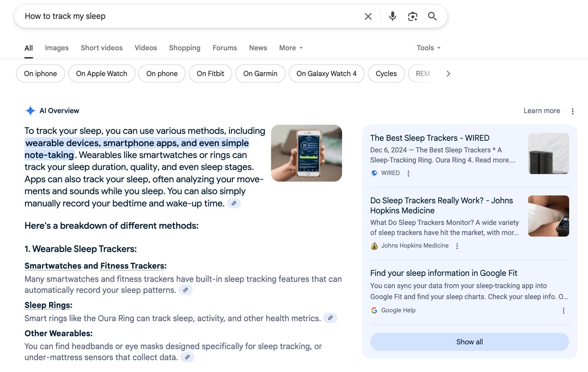This screenshot has height=372, width=588.
Task: Open the Tools dropdown
Action: point(428,48)
